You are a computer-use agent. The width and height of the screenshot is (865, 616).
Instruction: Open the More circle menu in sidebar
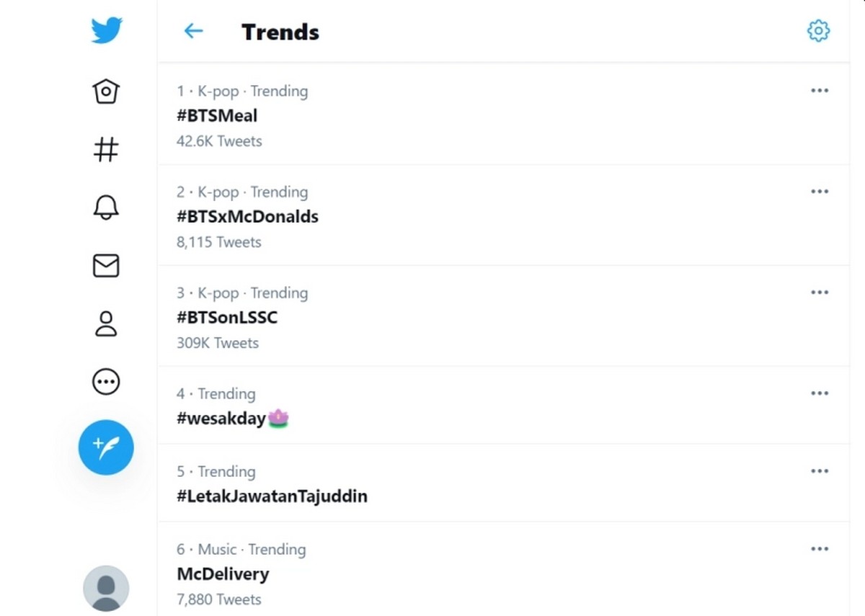106,382
